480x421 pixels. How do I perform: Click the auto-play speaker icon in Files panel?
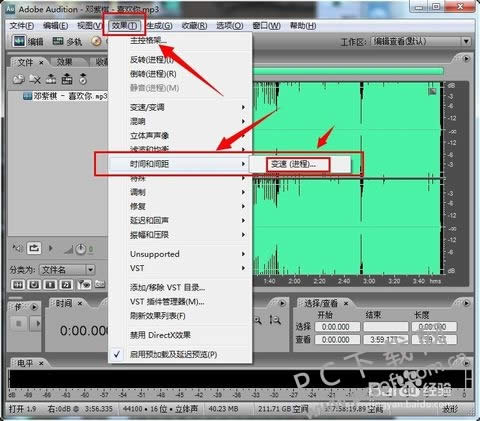(x=17, y=248)
